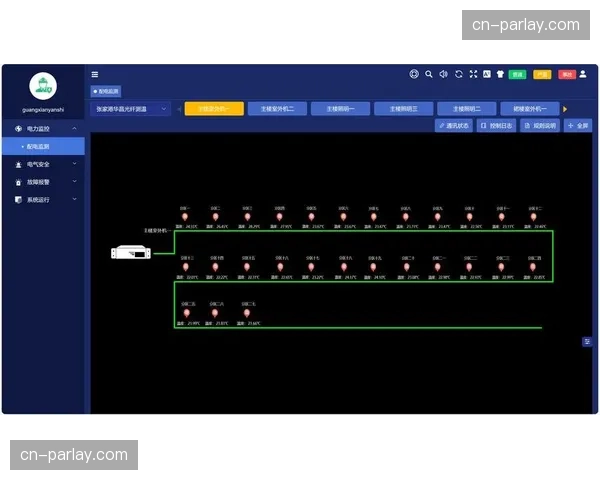Click the globe icon in top bar
This screenshot has height=480, width=600.
(414, 74)
